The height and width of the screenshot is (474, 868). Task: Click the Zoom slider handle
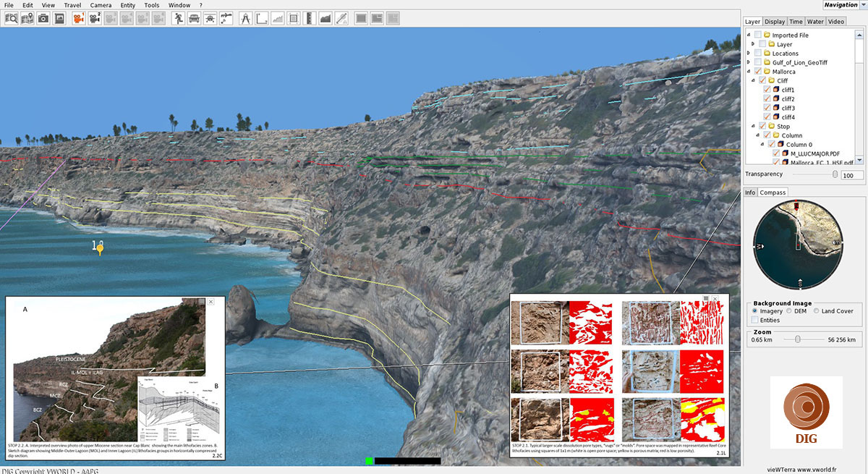click(797, 339)
